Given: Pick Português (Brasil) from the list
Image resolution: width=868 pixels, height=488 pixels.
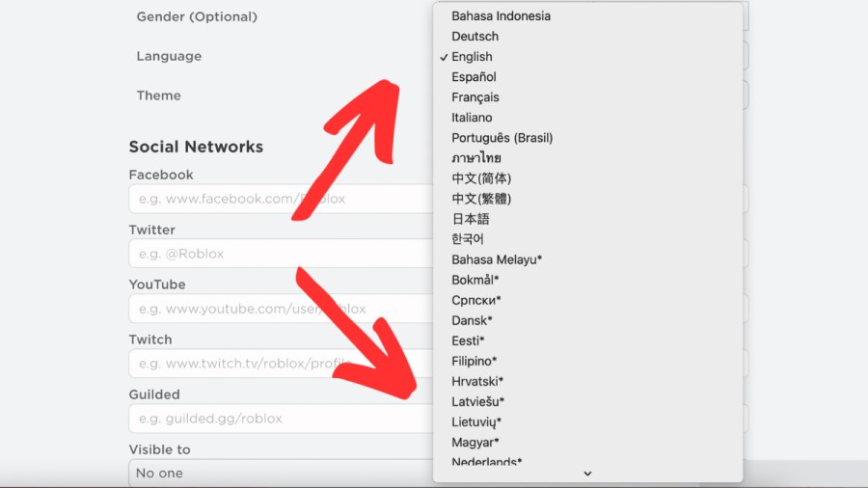Looking at the screenshot, I should (x=502, y=138).
